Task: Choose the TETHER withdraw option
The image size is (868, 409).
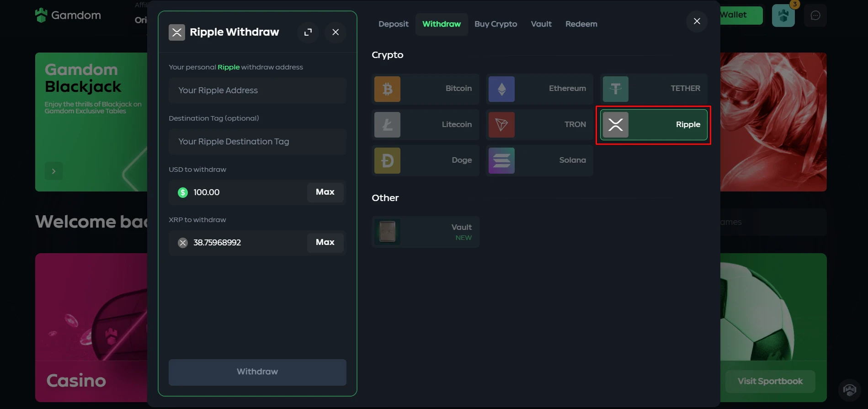Action: [654, 89]
